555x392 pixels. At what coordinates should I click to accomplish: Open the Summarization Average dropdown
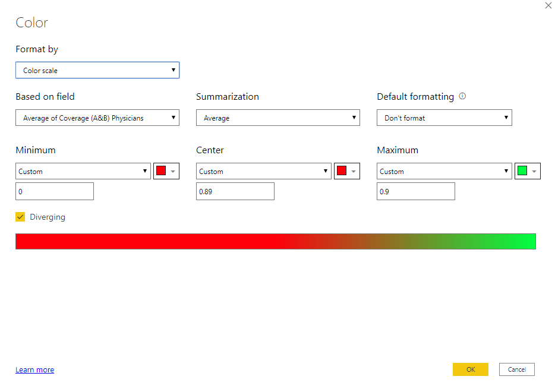tap(278, 118)
